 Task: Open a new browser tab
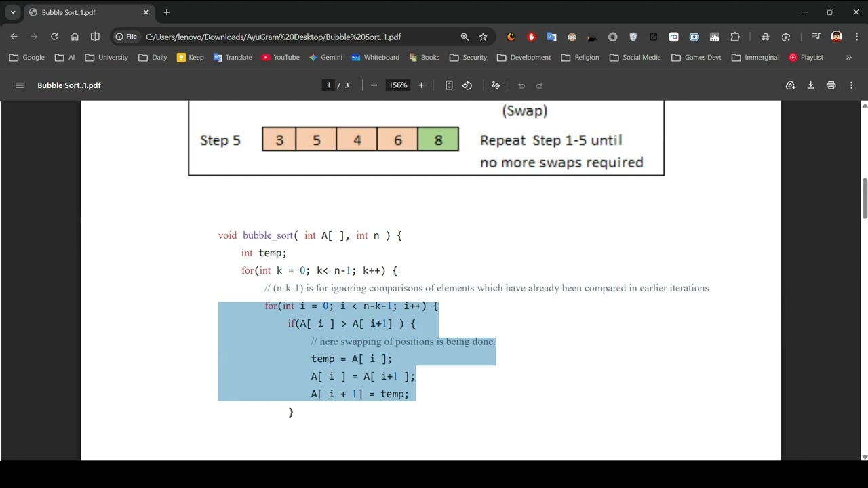pos(167,12)
